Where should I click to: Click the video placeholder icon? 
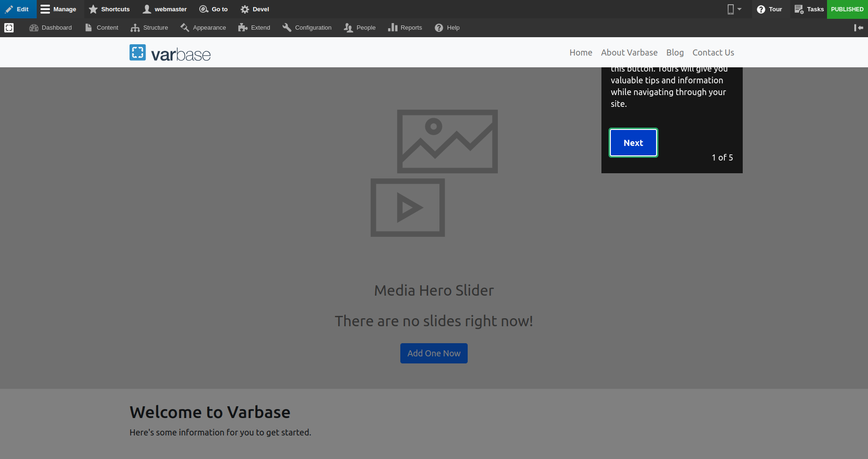coord(408,208)
